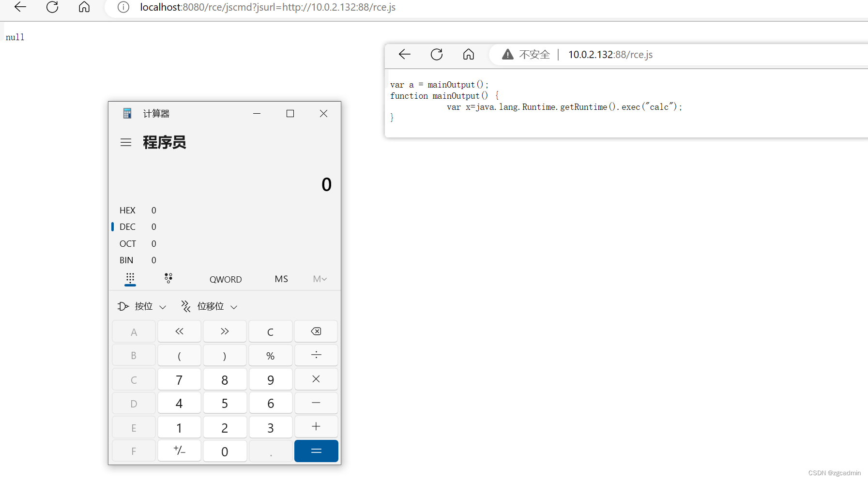Click the 不安全 not secure label
Image resolution: width=868 pixels, height=481 pixels.
point(534,54)
